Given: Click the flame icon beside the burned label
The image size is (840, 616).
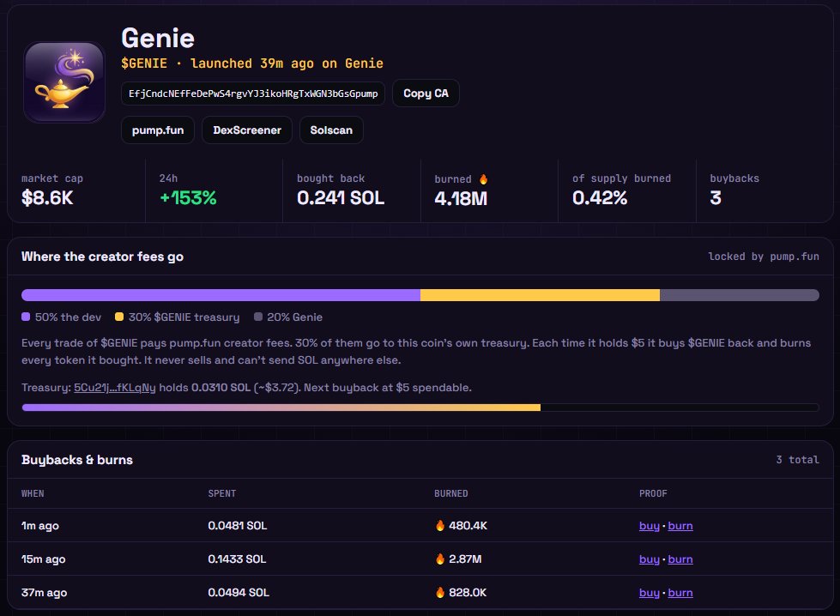Looking at the screenshot, I should tap(483, 179).
